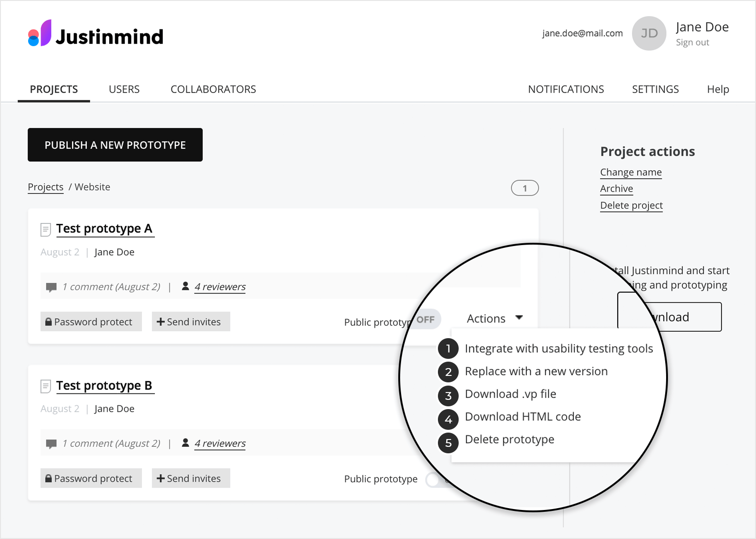756x539 pixels.
Task: Click Send invites for Test prototype A
Action: coord(191,322)
